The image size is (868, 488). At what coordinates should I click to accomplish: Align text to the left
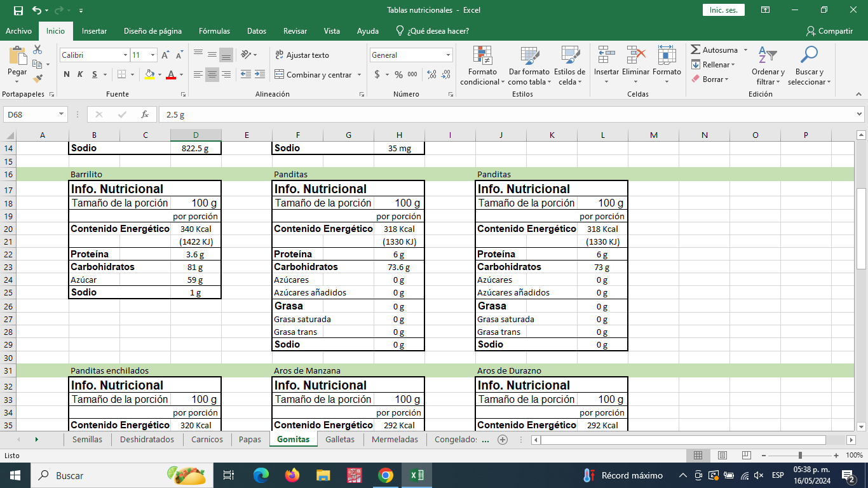point(198,74)
